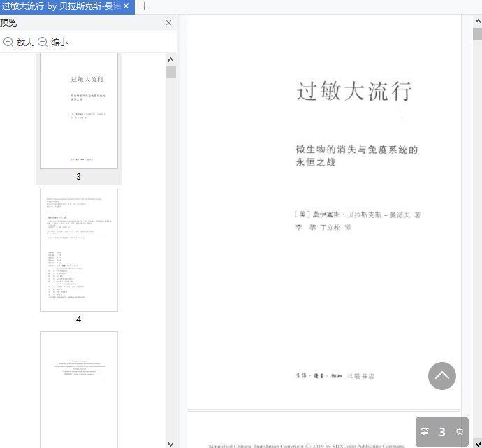482x448 pixels.
Task: Click the 缩小 label
Action: coord(59,43)
